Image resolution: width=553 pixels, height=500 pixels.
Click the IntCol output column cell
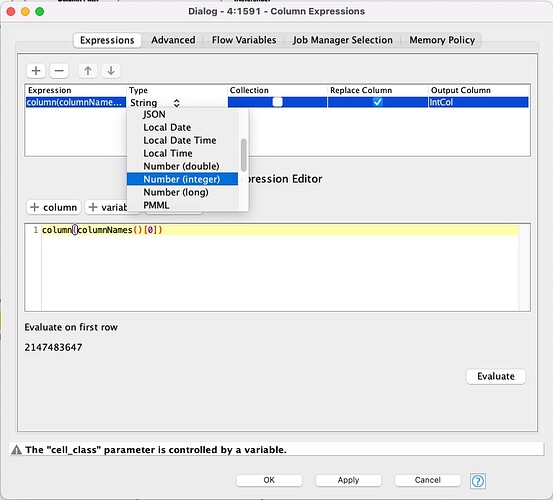(479, 102)
